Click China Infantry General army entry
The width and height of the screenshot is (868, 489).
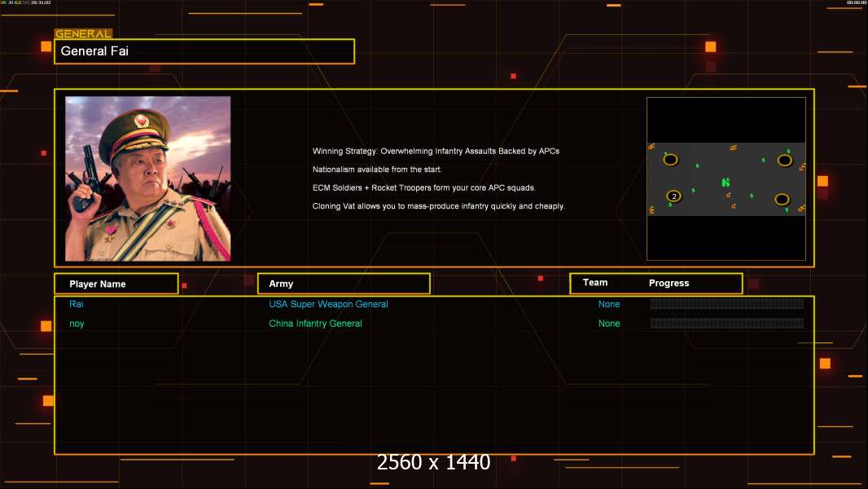(x=316, y=324)
